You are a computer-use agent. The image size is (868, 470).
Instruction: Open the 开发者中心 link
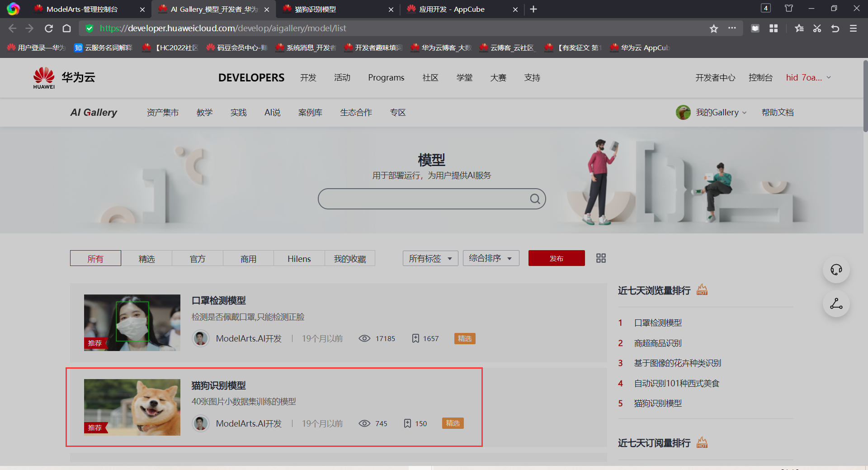tap(715, 78)
